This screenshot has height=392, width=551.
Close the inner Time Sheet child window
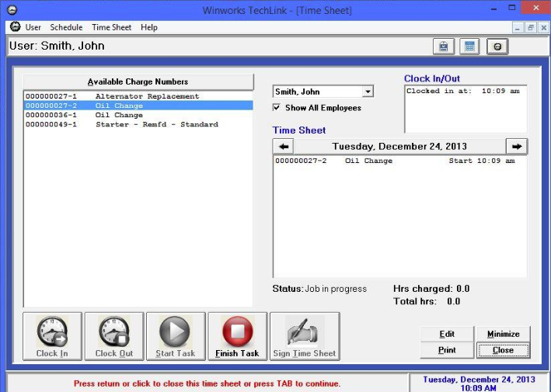[543, 27]
